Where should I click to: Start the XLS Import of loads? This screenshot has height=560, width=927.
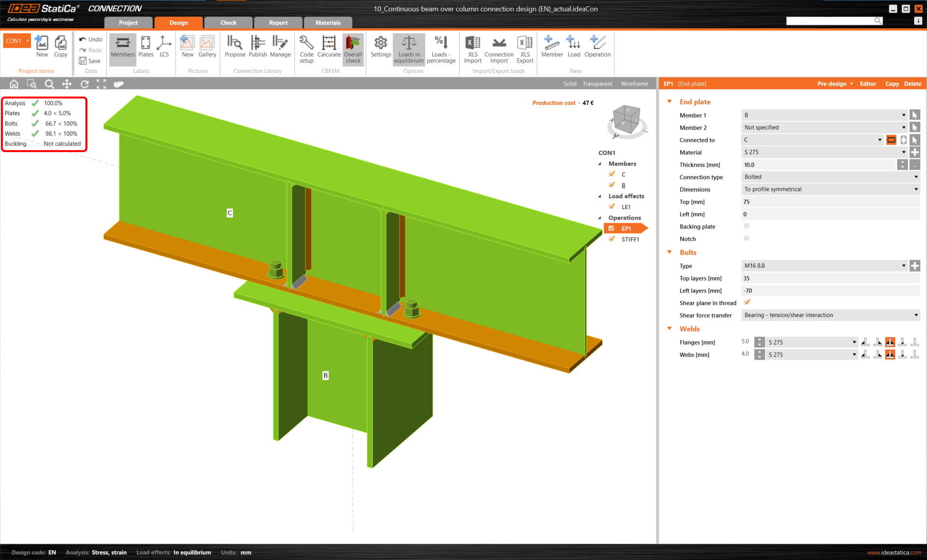(472, 48)
